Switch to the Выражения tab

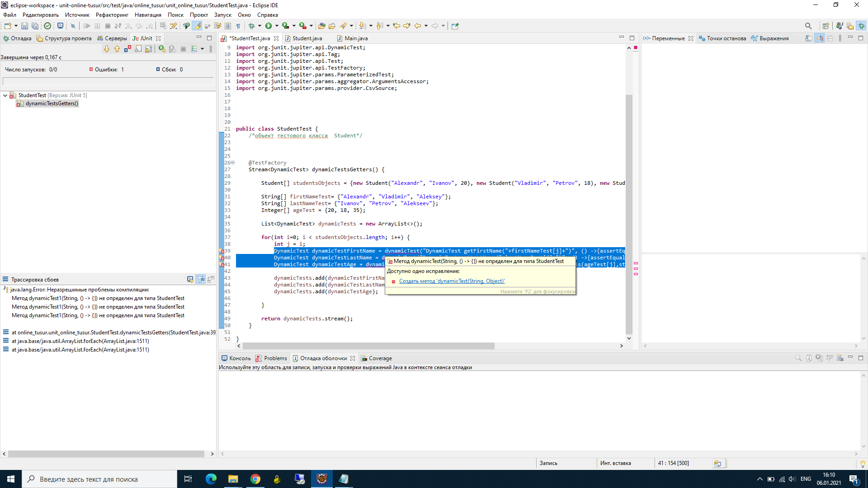[769, 38]
